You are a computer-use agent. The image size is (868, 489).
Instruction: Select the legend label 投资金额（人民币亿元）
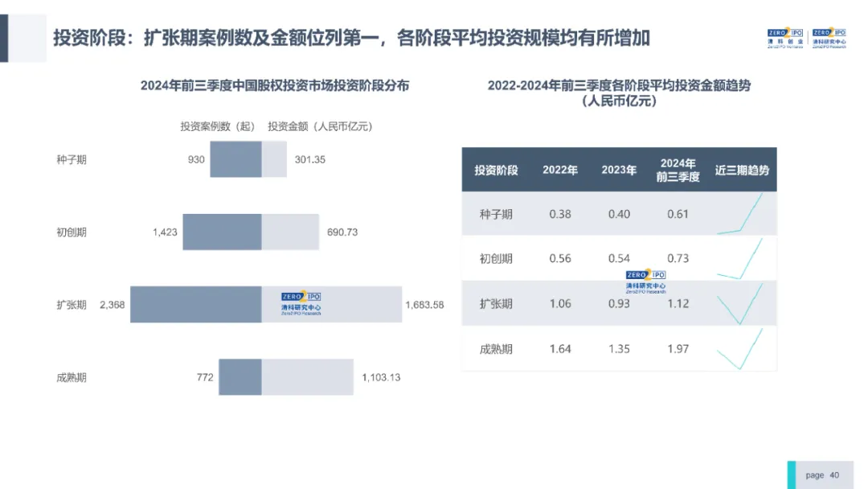point(320,127)
